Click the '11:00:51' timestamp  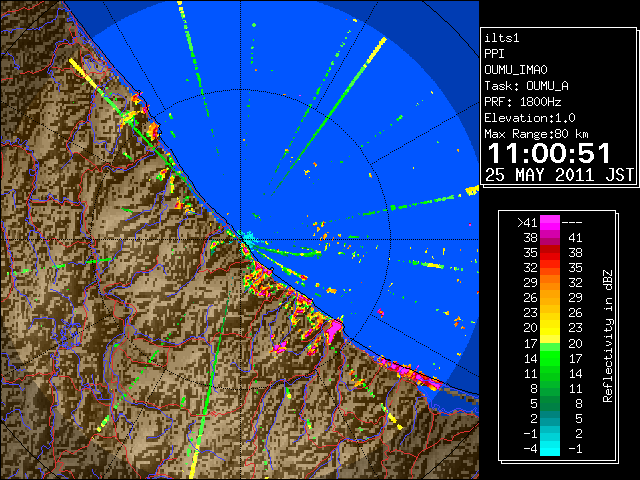point(549,153)
